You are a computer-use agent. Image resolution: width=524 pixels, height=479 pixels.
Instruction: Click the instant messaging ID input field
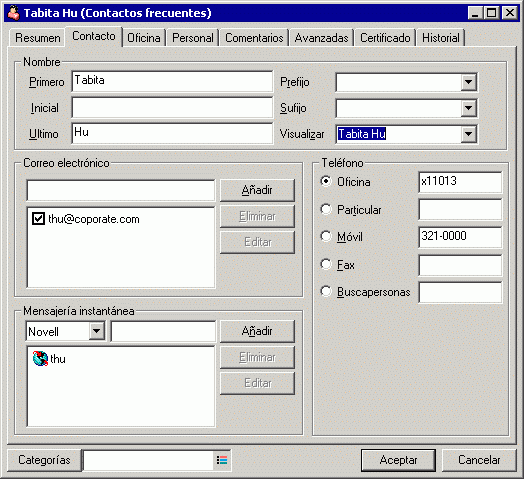pyautogui.click(x=163, y=331)
